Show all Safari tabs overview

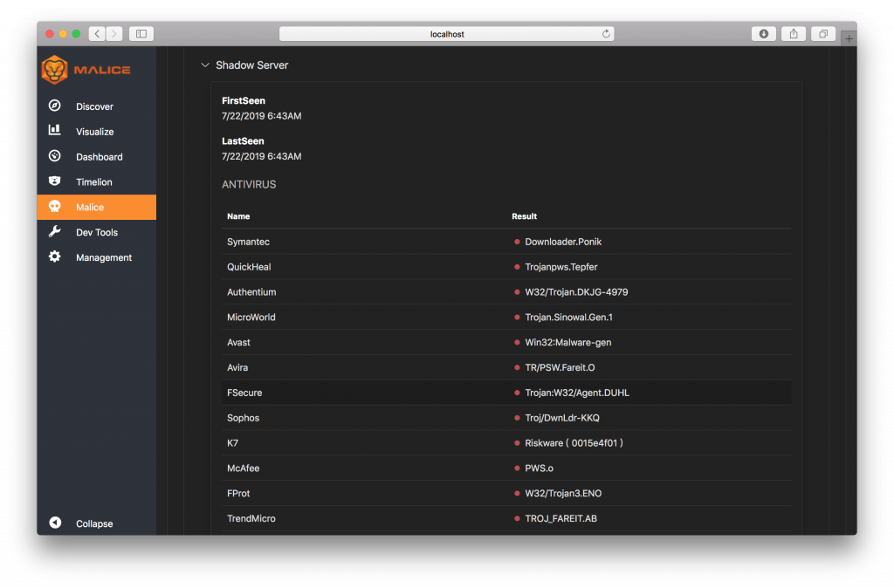coord(823,34)
